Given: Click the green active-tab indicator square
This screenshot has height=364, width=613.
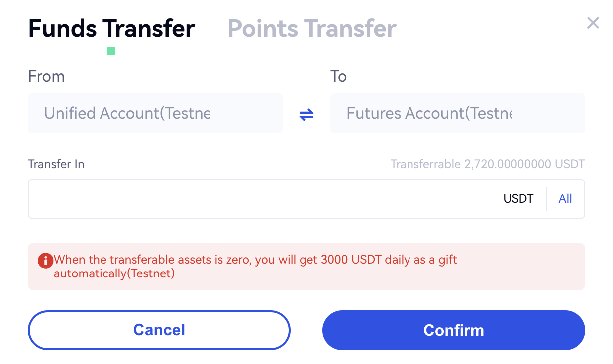Looking at the screenshot, I should [x=111, y=50].
